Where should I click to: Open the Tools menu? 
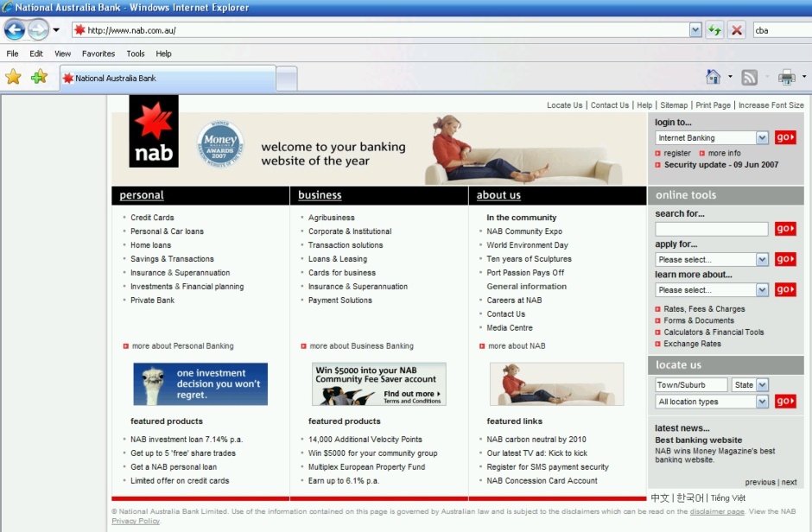click(135, 54)
